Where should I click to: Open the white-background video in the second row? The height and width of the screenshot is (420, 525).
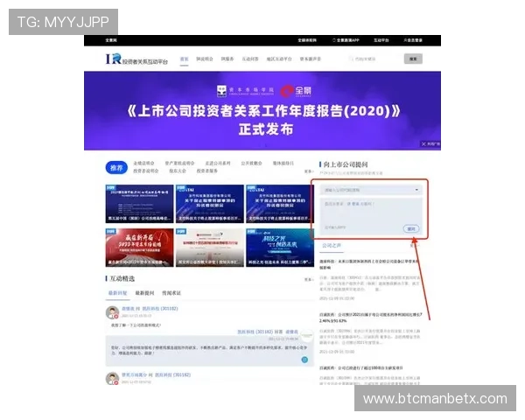210,248
